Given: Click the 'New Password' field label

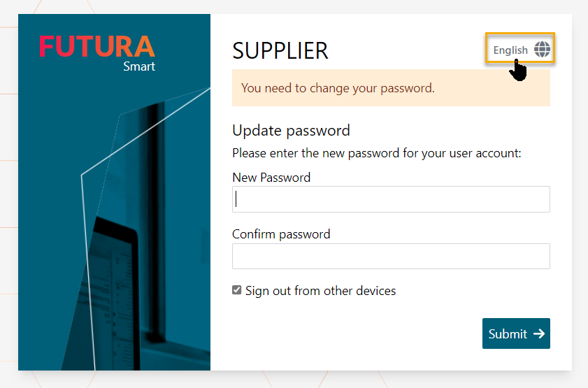Looking at the screenshot, I should [x=271, y=178].
